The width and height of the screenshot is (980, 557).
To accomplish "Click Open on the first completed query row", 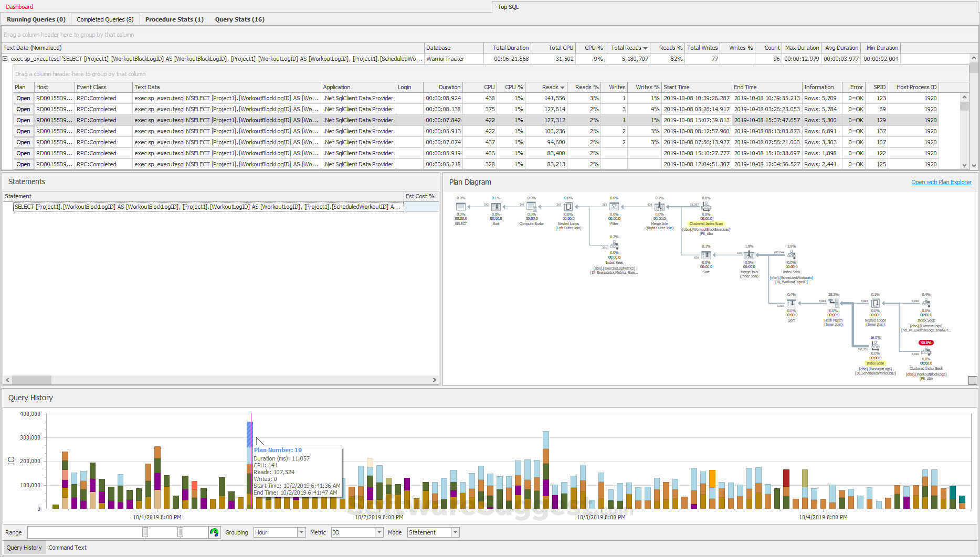I will (x=23, y=98).
